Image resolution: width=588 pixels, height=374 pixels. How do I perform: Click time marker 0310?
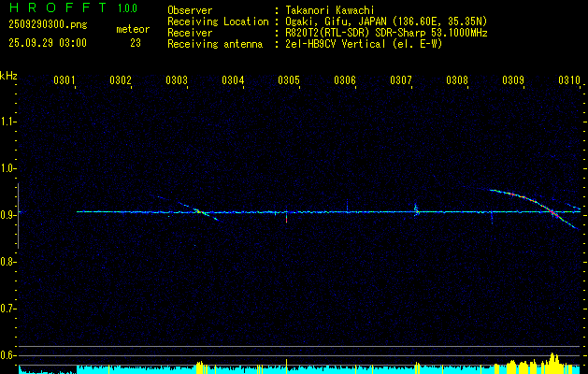click(569, 80)
